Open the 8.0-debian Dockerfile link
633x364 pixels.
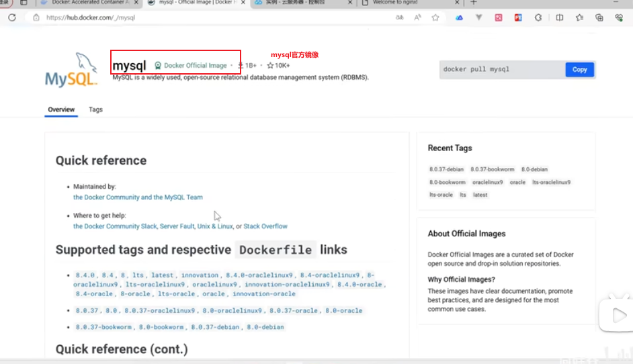(265, 327)
